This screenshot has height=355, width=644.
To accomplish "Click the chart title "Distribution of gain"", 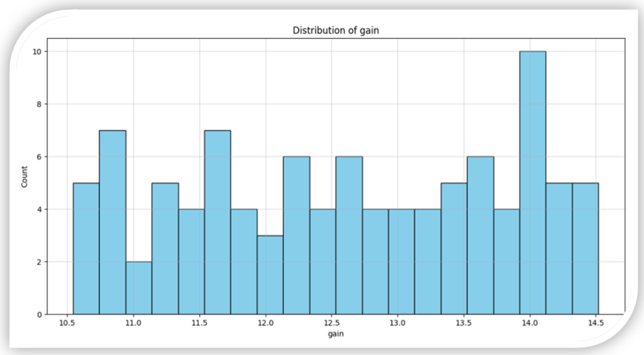I will pyautogui.click(x=336, y=30).
